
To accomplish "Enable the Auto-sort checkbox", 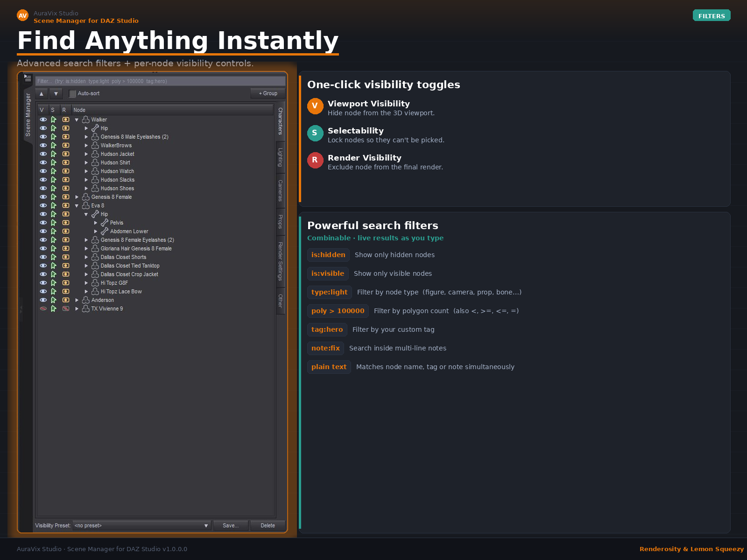I will (x=72, y=94).
